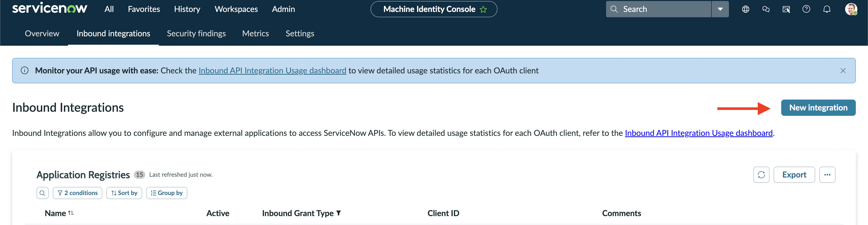868x225 pixels.
Task: Open the guided tour window icon
Action: (x=786, y=9)
